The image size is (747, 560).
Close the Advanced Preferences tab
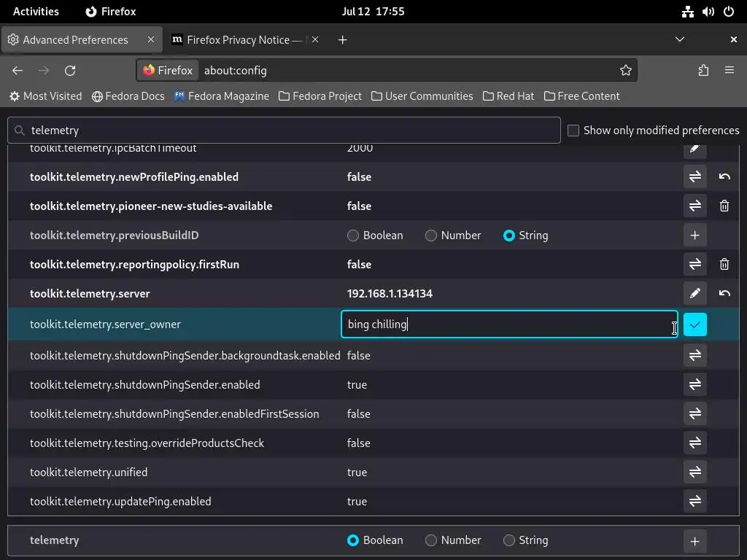(x=150, y=39)
